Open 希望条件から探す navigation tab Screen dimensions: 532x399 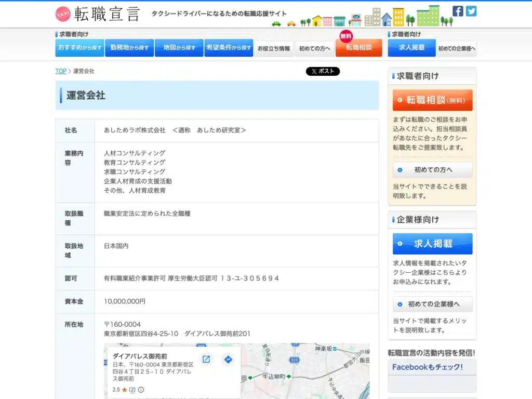click(x=229, y=47)
